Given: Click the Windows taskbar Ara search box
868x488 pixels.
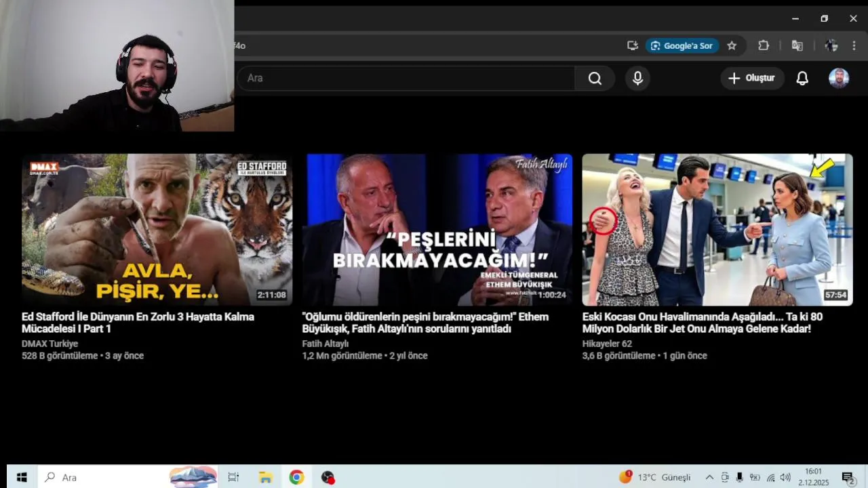Looking at the screenshot, I should click(127, 477).
